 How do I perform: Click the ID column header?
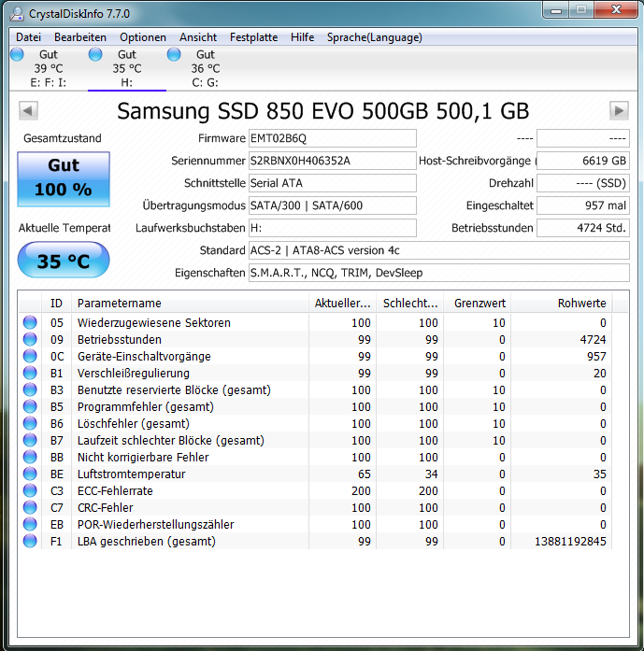click(56, 303)
